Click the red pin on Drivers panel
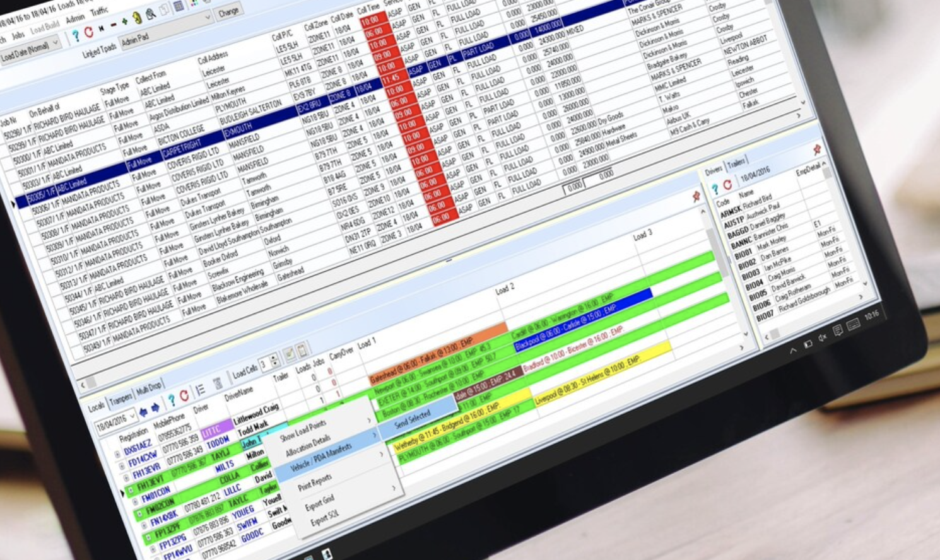Viewport: 940px width, 560px height. pos(816,149)
